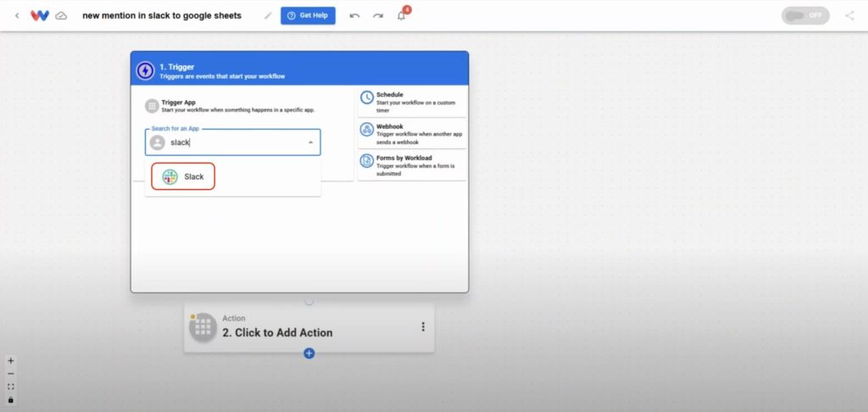Click the Forms by Workload icon
868x412 pixels.
367,160
